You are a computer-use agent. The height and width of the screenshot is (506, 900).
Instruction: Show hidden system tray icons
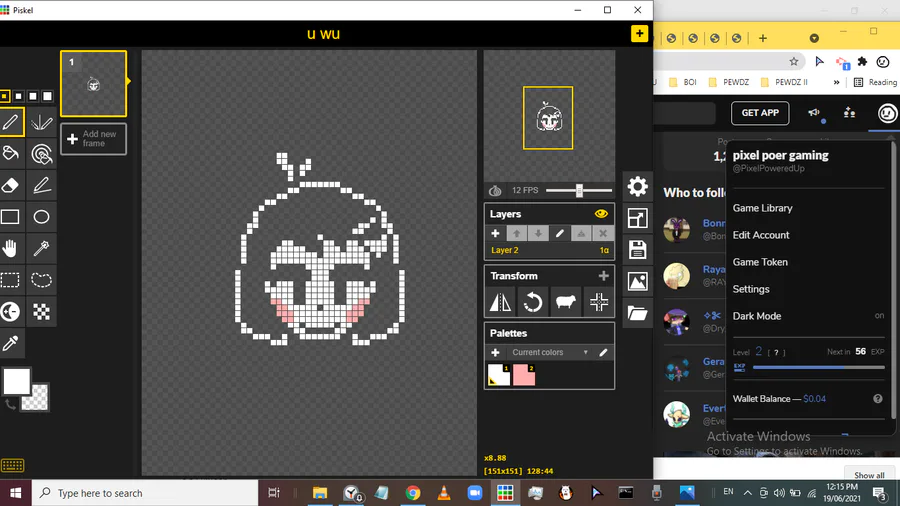click(747, 492)
